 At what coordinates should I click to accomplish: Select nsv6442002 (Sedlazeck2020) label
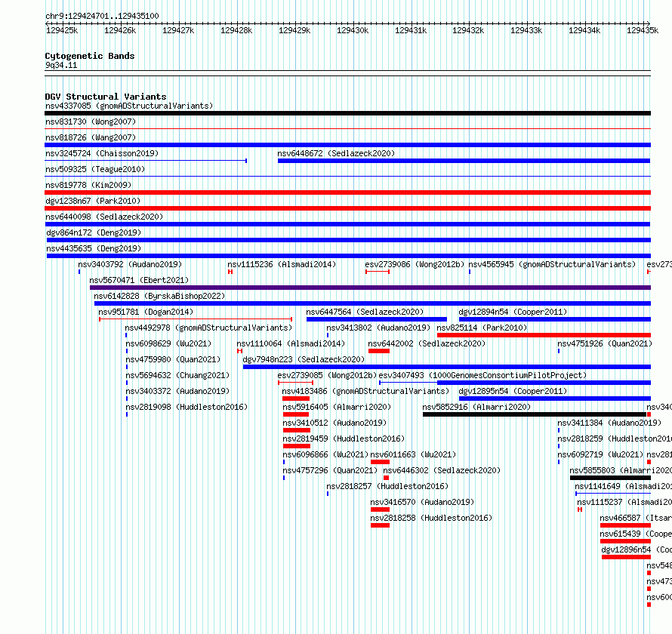point(427,343)
